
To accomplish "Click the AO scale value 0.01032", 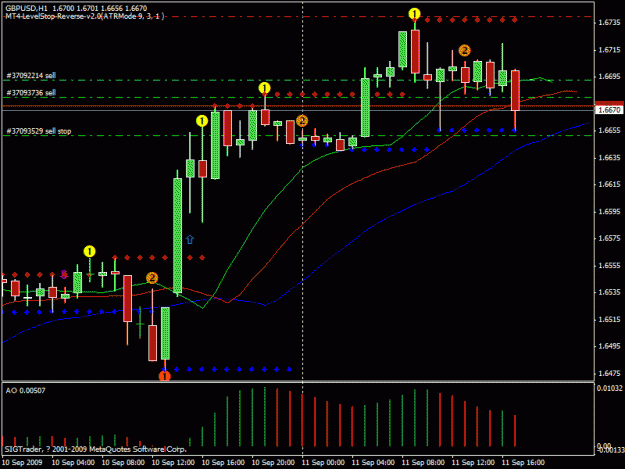I will pyautogui.click(x=609, y=388).
